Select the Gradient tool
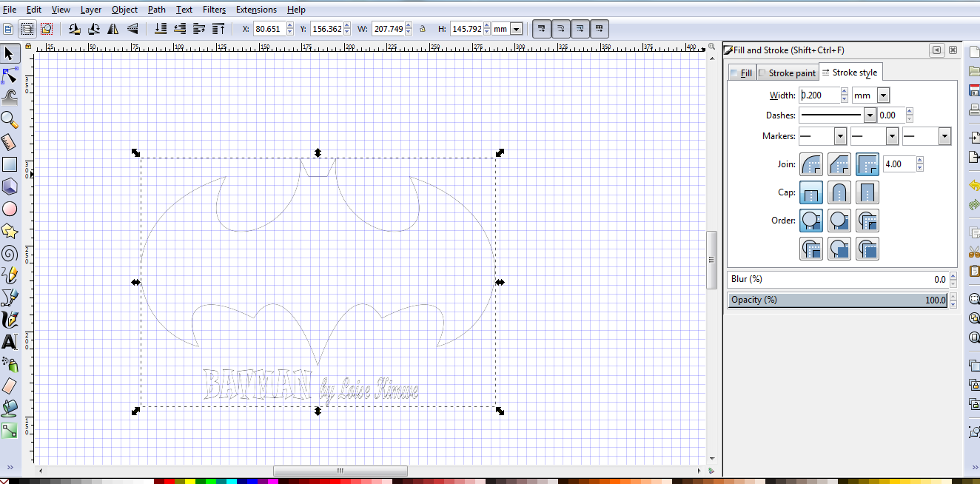 10,430
